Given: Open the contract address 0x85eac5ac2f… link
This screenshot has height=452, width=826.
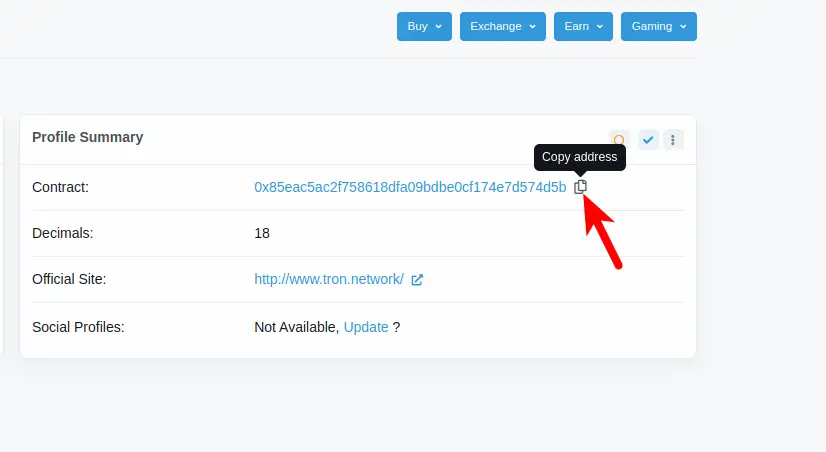Looking at the screenshot, I should click(x=410, y=187).
